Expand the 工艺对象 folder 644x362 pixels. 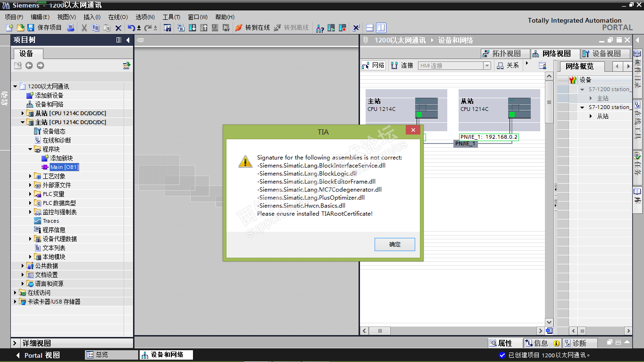tap(30, 176)
